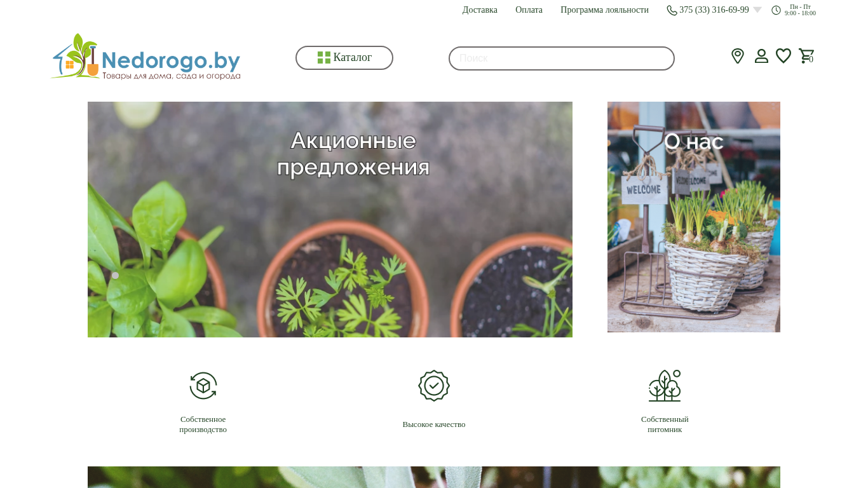
Task: Open the store locations pin icon
Action: click(737, 56)
